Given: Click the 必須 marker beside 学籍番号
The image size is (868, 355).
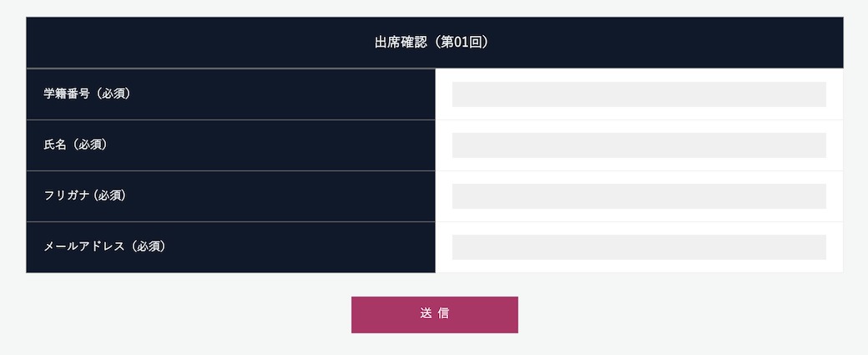Looking at the screenshot, I should click(114, 94).
